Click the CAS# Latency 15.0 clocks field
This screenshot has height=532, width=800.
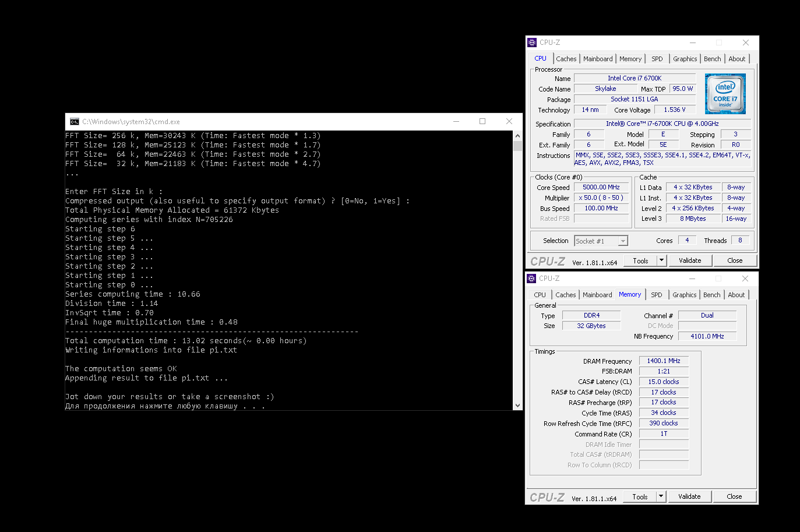664,382
